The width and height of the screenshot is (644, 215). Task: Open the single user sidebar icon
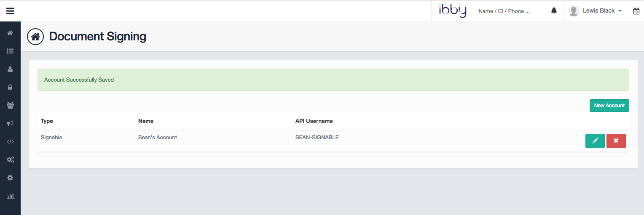tap(10, 69)
